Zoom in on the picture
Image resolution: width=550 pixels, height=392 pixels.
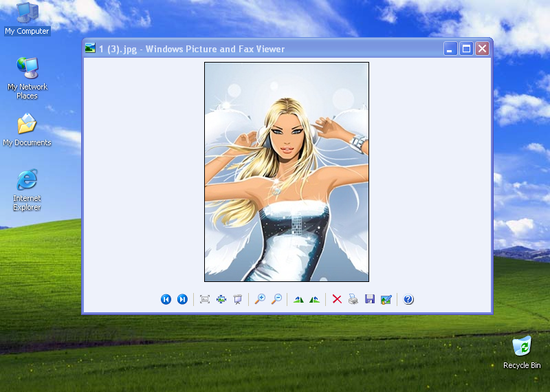click(260, 299)
